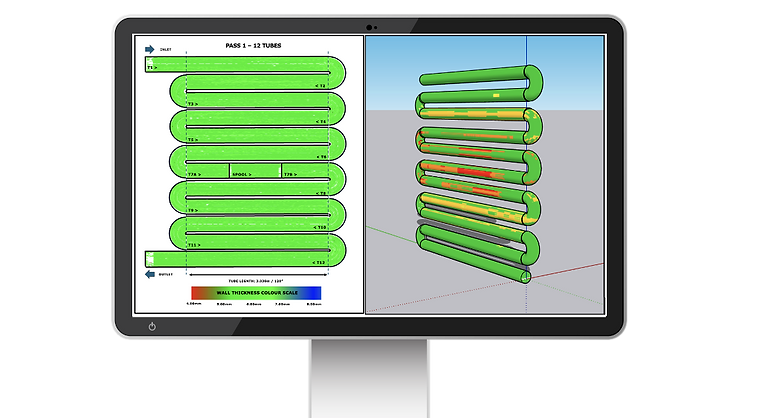Select the SPOOL section label
Screen dimensions: 770x418
pos(242,174)
